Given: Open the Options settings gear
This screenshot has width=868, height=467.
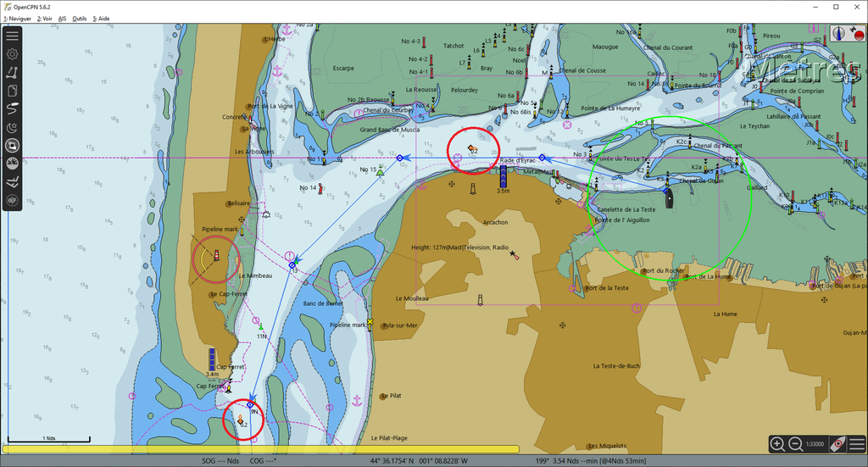Looking at the screenshot, I should coord(12,53).
